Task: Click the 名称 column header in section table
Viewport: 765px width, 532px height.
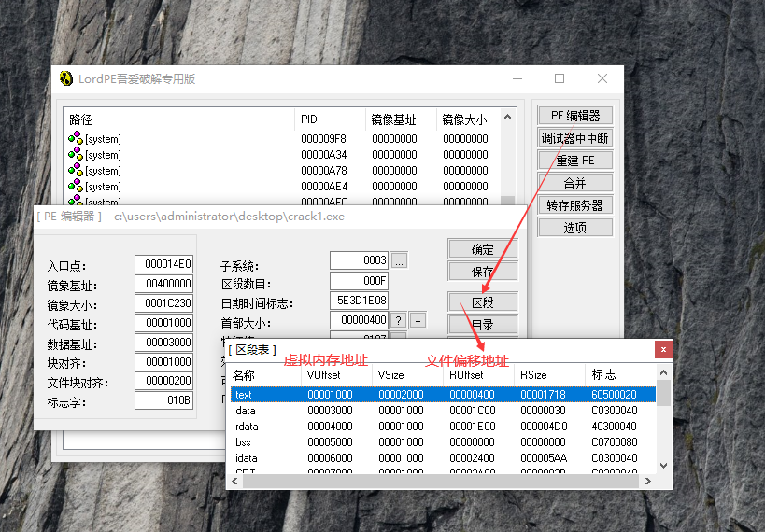Action: (x=265, y=375)
